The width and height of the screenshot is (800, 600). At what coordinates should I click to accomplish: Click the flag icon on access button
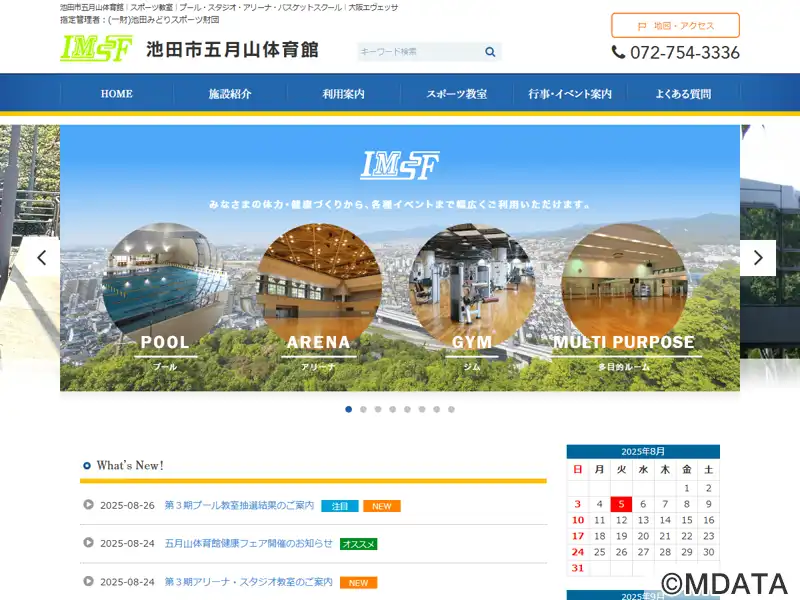[642, 27]
